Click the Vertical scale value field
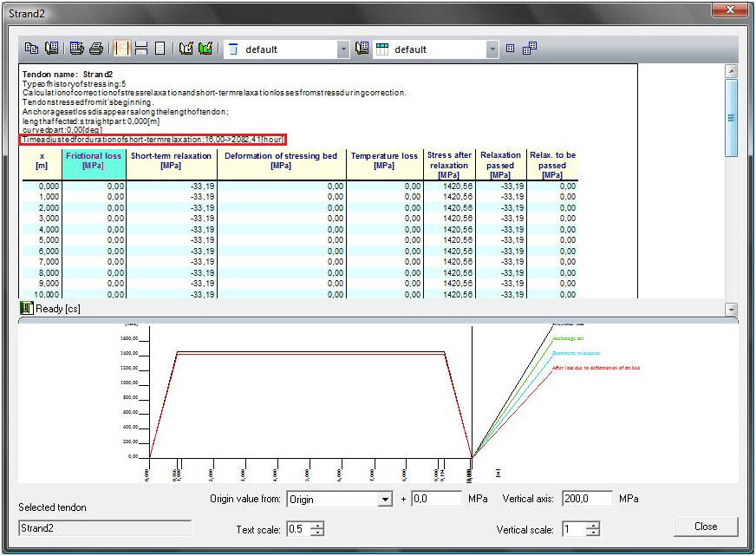Image resolution: width=756 pixels, height=556 pixels. pos(575,529)
